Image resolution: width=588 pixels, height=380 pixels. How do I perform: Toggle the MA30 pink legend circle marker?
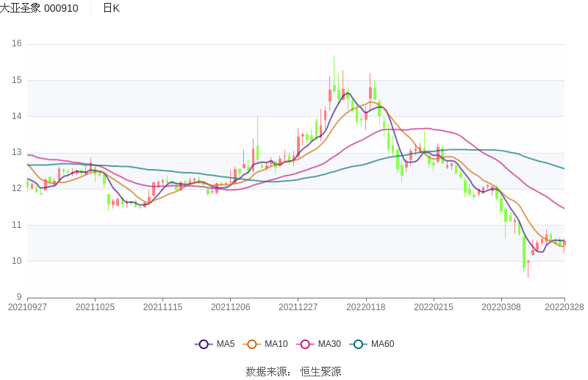pyautogui.click(x=305, y=344)
